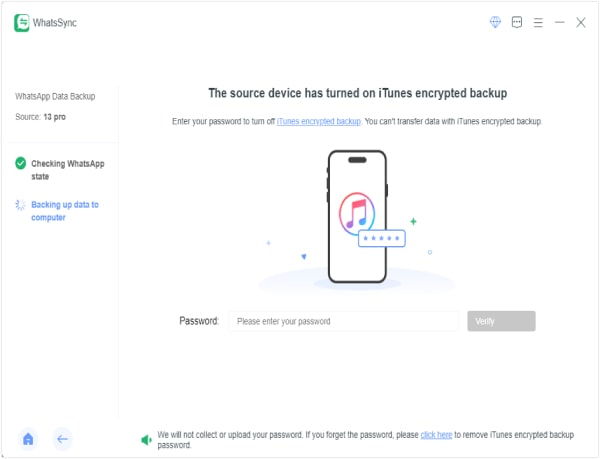This screenshot has width=600, height=459.
Task: Click the WhatsSync logo icon
Action: [x=22, y=23]
